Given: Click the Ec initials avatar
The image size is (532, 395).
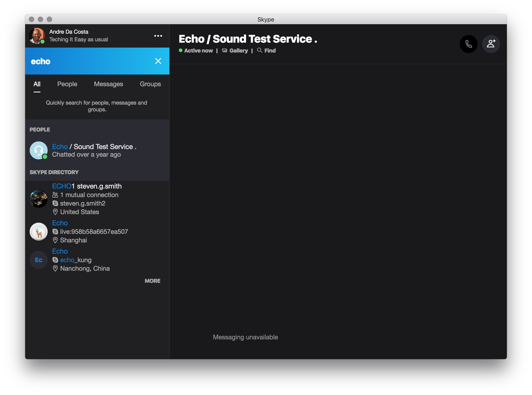Looking at the screenshot, I should click(39, 260).
